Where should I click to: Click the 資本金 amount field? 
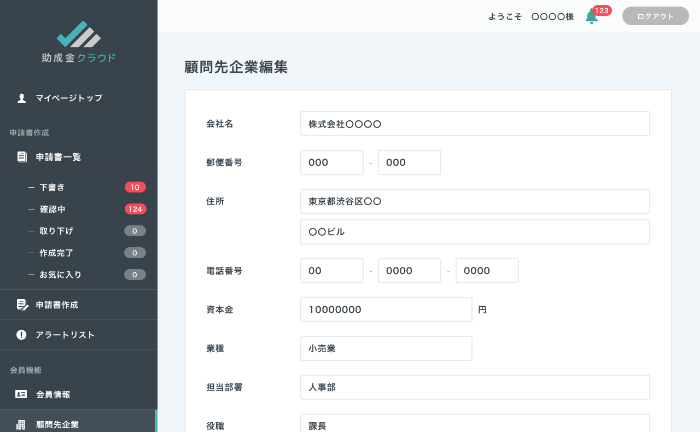click(x=385, y=310)
